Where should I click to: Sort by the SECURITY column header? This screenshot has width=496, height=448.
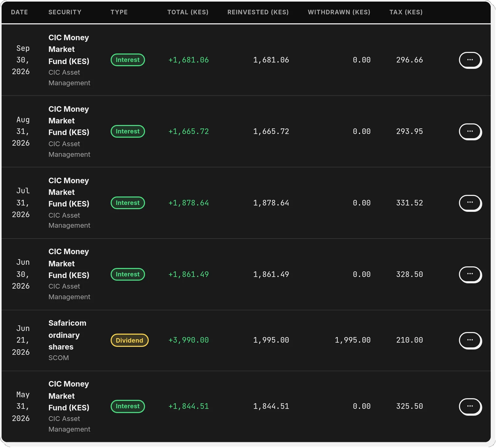pyautogui.click(x=65, y=12)
